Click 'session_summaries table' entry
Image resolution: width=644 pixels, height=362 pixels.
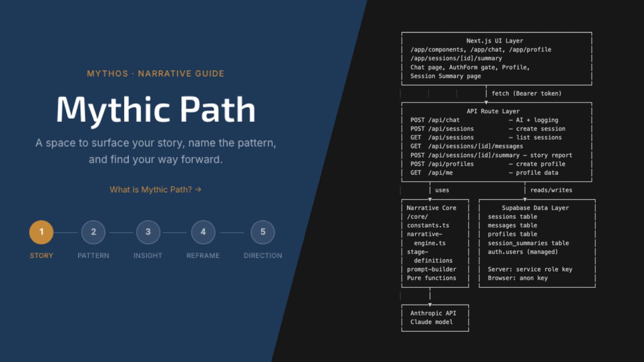(x=528, y=243)
